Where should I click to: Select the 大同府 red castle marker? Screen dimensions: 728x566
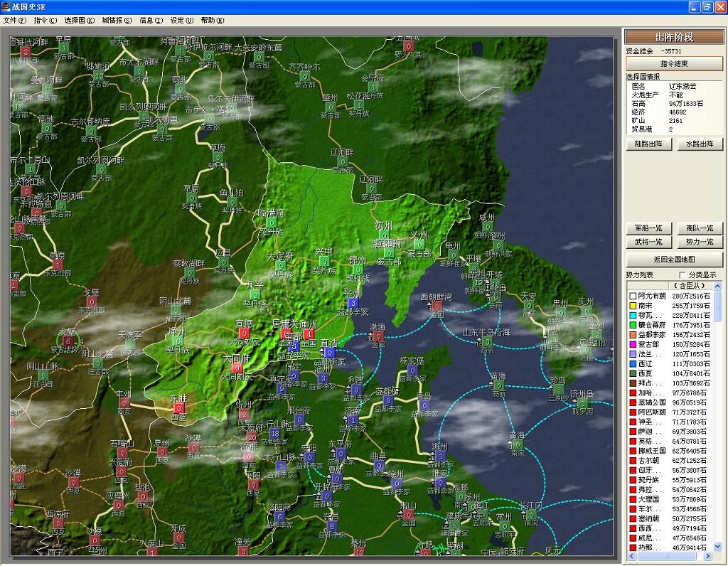237,368
